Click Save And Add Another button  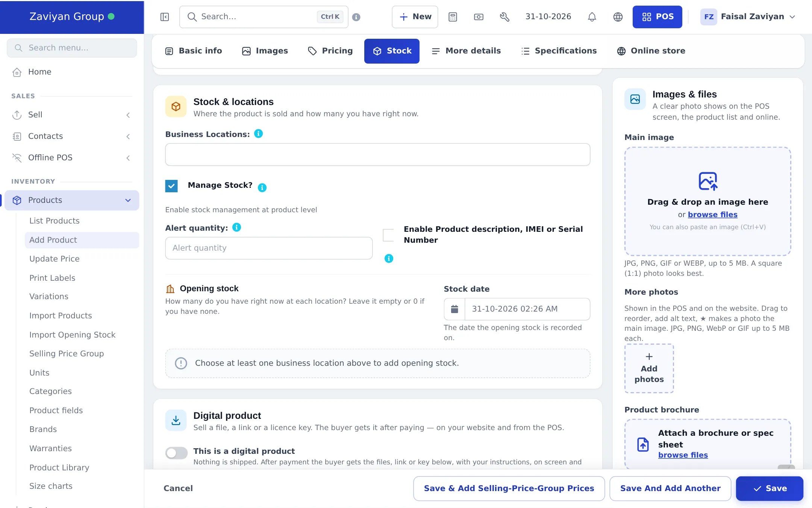pos(670,488)
